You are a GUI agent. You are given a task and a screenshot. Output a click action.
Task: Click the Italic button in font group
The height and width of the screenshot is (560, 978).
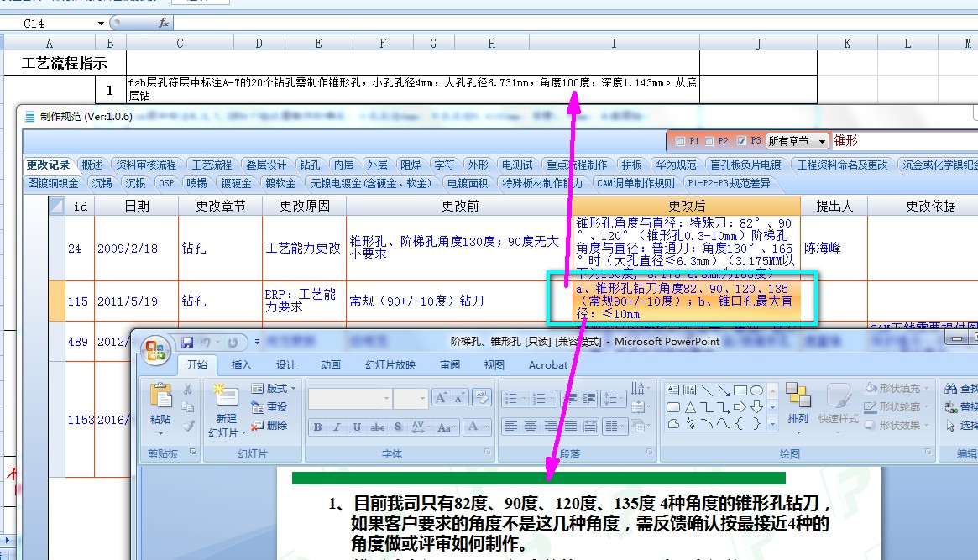tap(337, 427)
